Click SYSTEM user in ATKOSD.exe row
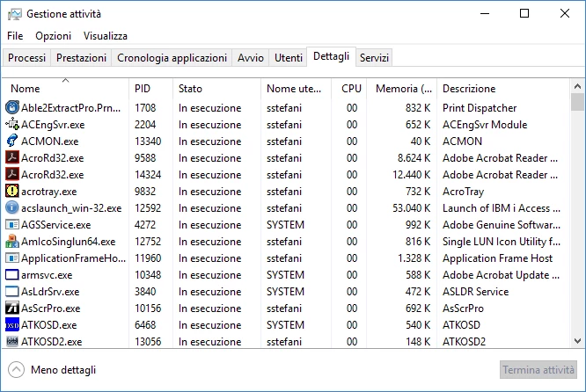Viewport: 586px width, 392px height. pos(285,325)
